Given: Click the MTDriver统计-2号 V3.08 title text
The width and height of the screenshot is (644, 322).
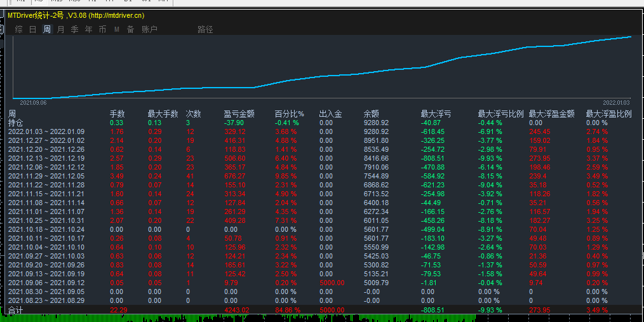Looking at the screenshot, I should pyautogui.click(x=76, y=16).
